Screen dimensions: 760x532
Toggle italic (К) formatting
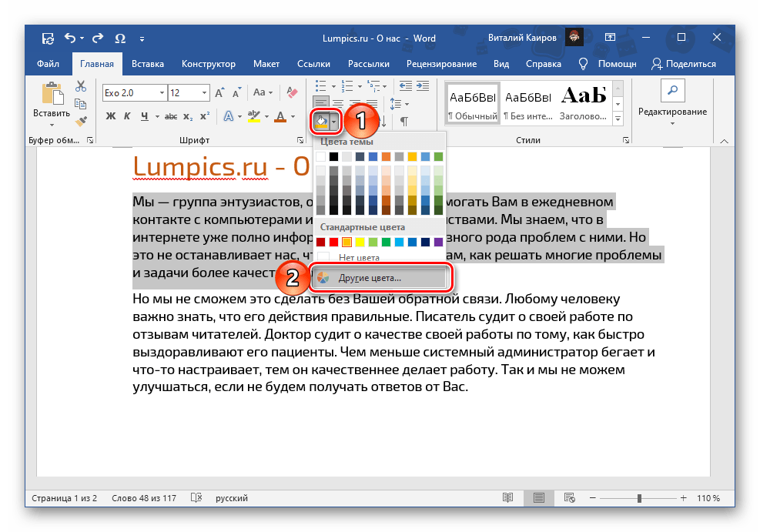point(127,116)
